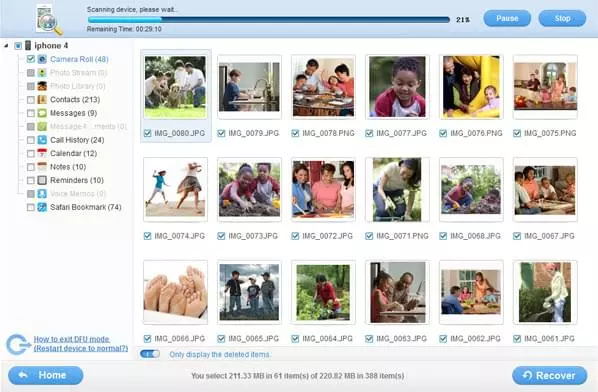Select Contacts (213) in the tree
This screenshot has height=392, width=598.
point(75,100)
